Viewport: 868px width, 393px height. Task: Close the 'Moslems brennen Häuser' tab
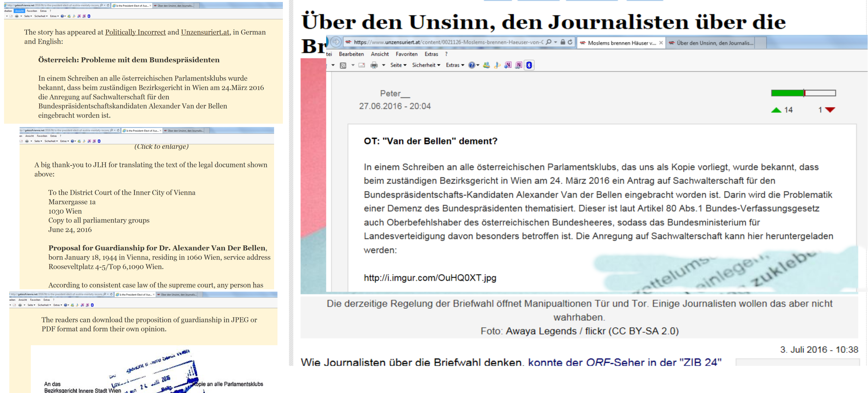click(661, 43)
